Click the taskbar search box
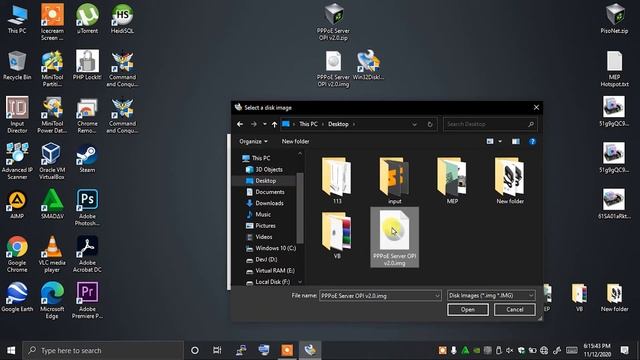640x360 pixels. (102, 350)
